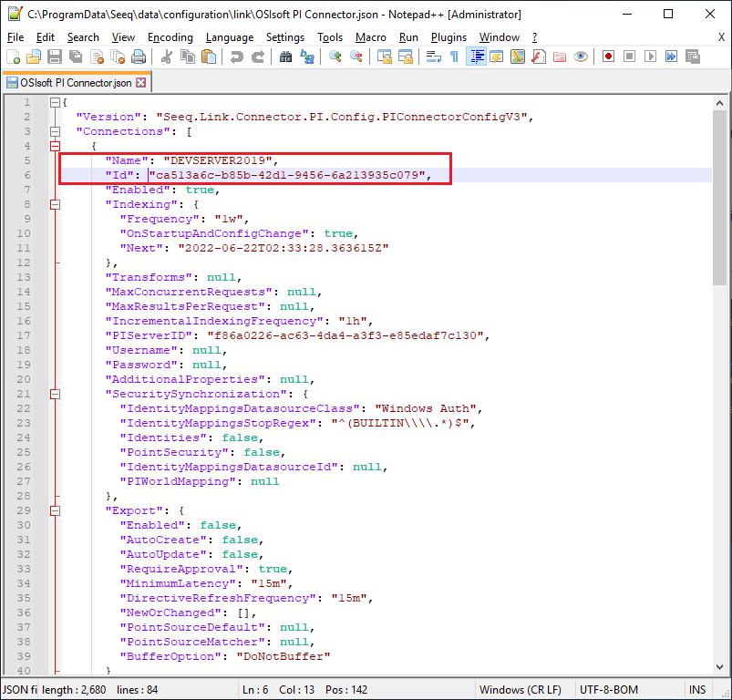Toggle show all characters pilcrow icon

pyautogui.click(x=454, y=57)
